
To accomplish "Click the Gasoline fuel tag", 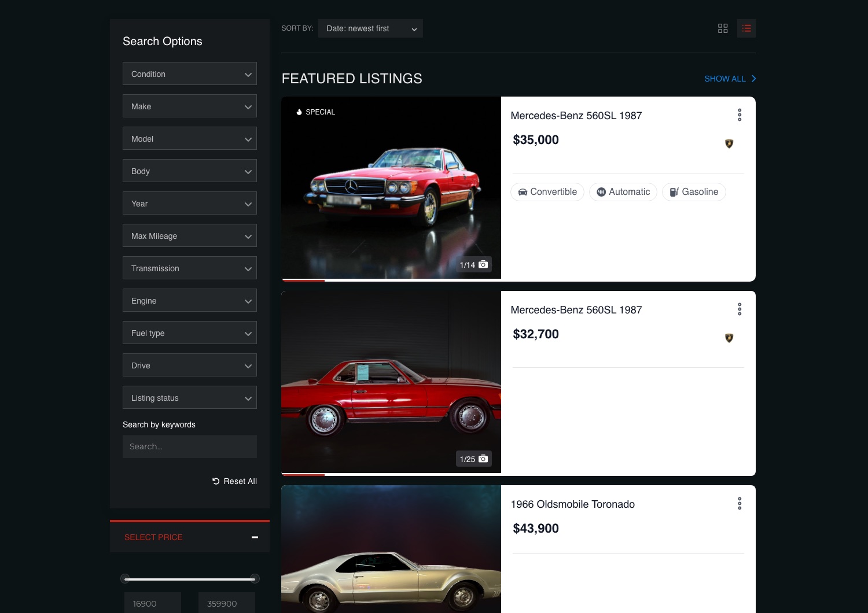I will (694, 192).
